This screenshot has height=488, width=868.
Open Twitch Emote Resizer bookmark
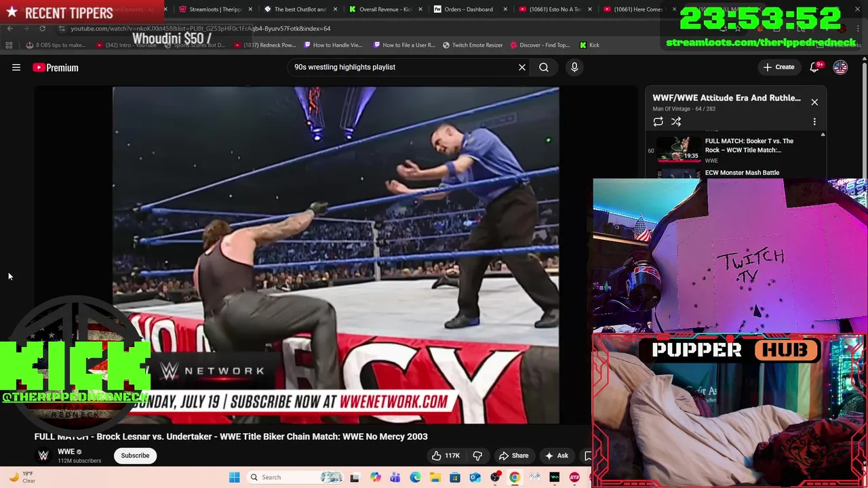click(473, 45)
